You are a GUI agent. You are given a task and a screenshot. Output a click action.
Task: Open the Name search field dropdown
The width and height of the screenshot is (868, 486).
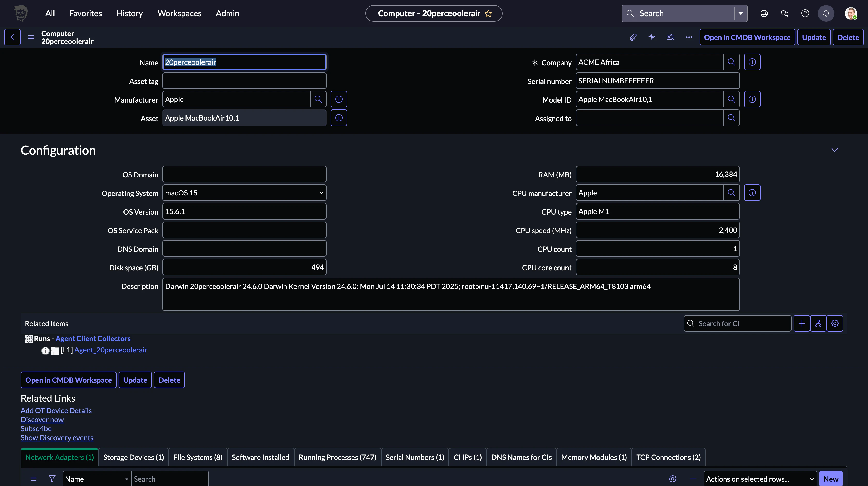point(97,479)
